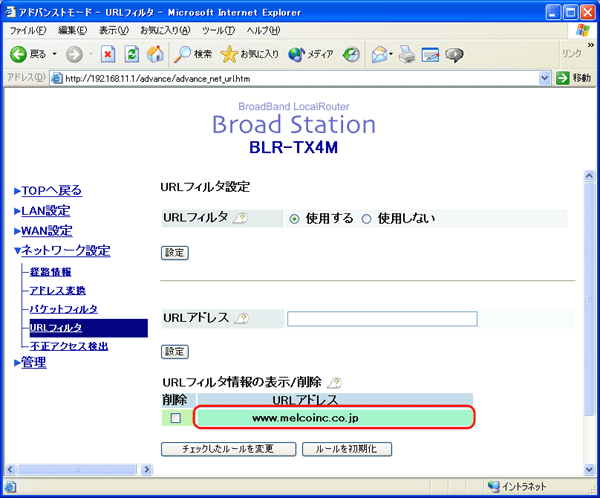This screenshot has width=600, height=498.
Task: Click help icon next to URLフィルタ
Action: [x=240, y=219]
